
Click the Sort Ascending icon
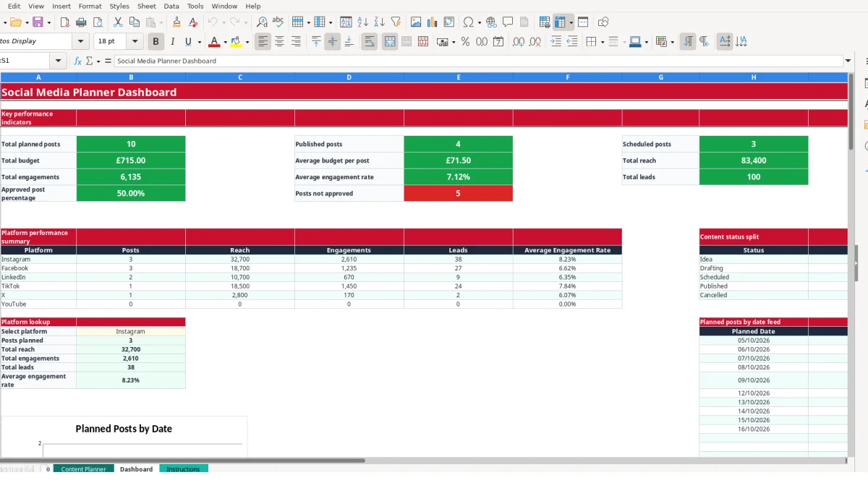coord(363,22)
